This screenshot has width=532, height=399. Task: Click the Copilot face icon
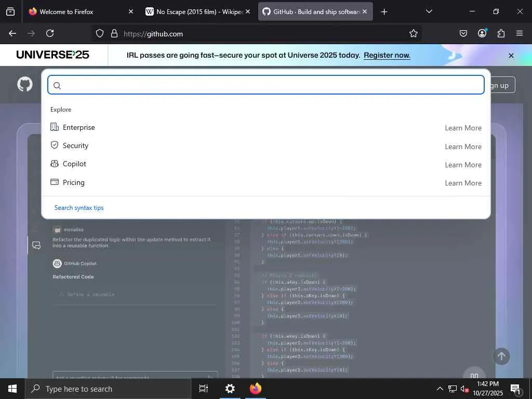(54, 164)
